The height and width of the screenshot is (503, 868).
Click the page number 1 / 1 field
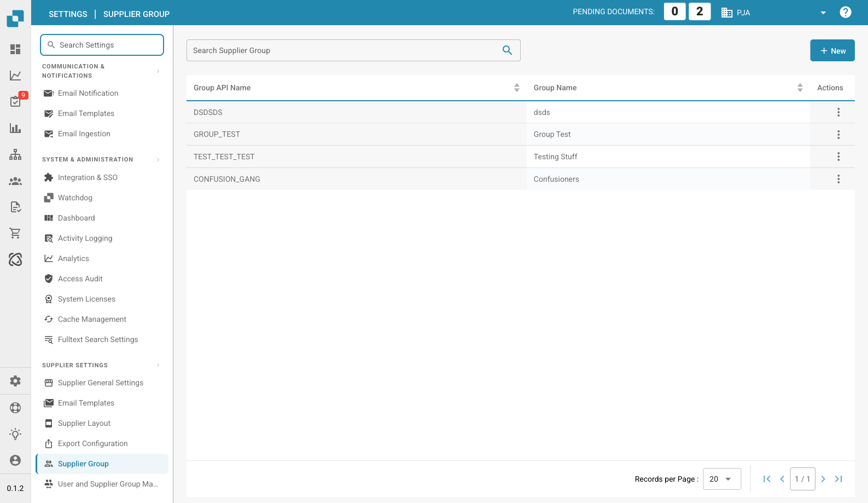[802, 479]
